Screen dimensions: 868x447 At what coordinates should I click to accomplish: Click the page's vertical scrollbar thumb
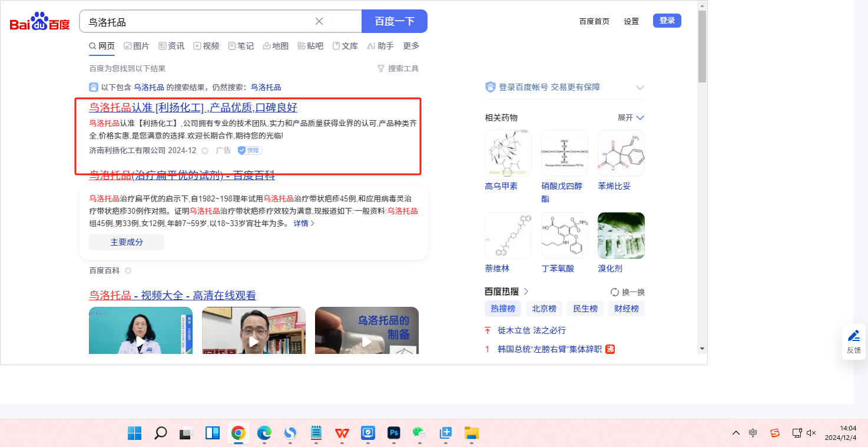(x=702, y=47)
